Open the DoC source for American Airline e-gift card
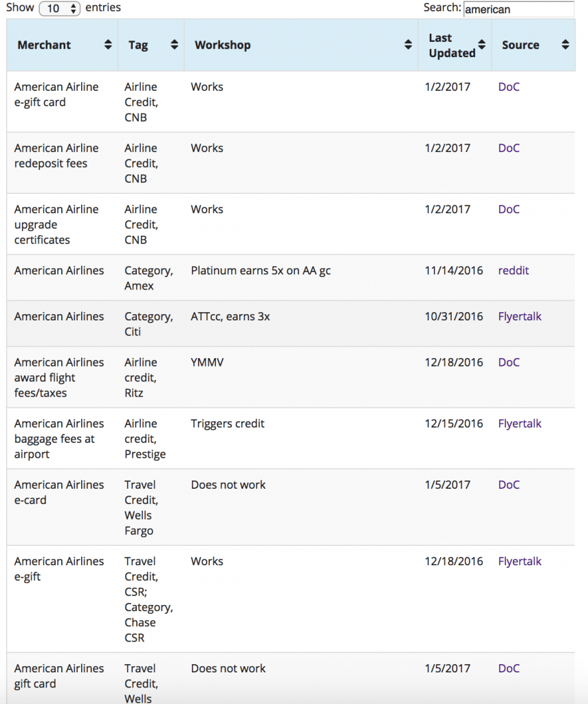This screenshot has width=588, height=704. coord(509,87)
